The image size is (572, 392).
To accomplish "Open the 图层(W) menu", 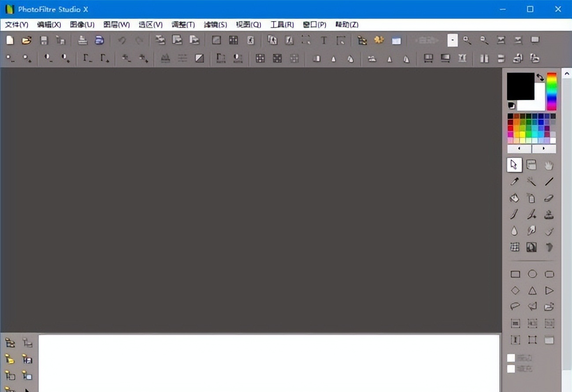I will click(x=116, y=25).
